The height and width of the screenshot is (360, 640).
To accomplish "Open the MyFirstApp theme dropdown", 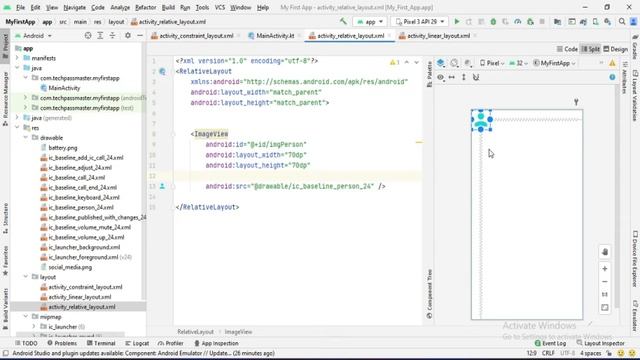I will coord(554,63).
